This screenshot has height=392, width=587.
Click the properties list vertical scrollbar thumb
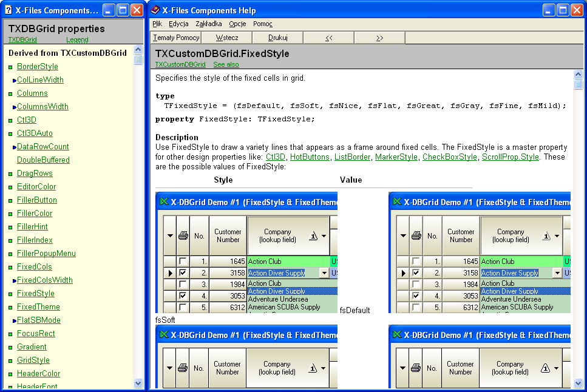(138, 59)
